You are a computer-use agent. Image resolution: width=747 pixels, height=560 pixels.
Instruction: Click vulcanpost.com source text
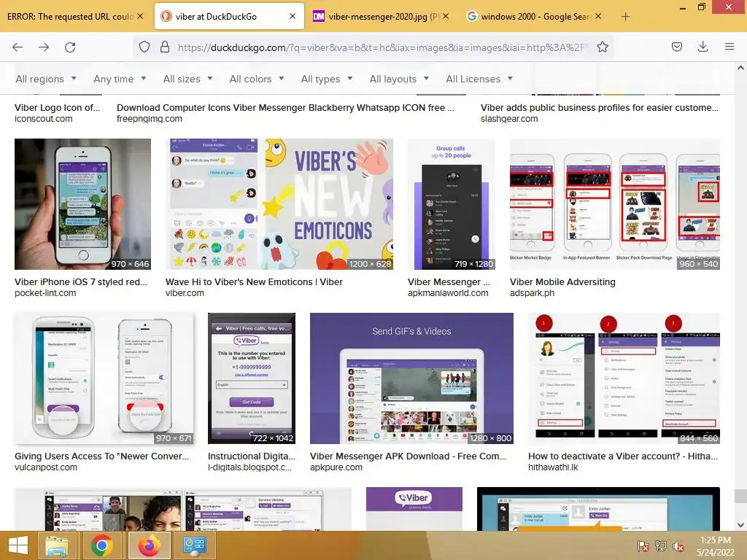pyautogui.click(x=46, y=467)
